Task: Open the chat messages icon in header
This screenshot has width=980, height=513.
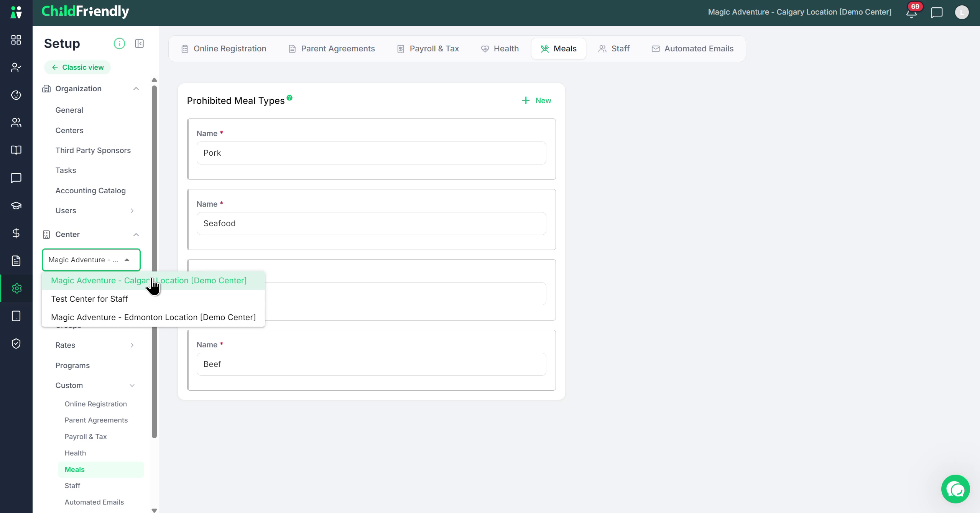Action: [937, 13]
